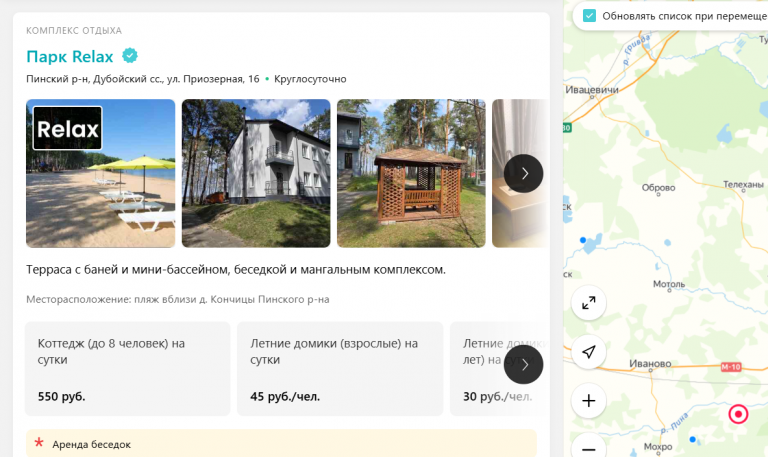Image resolution: width=768 pixels, height=457 pixels.
Task: Click the red target map marker
Action: (x=738, y=414)
